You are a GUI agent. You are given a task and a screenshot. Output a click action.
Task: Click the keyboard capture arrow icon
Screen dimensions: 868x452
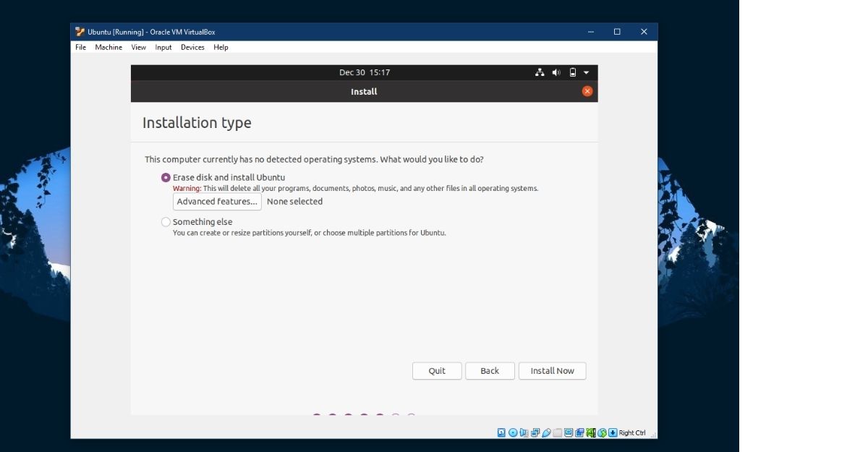point(613,432)
